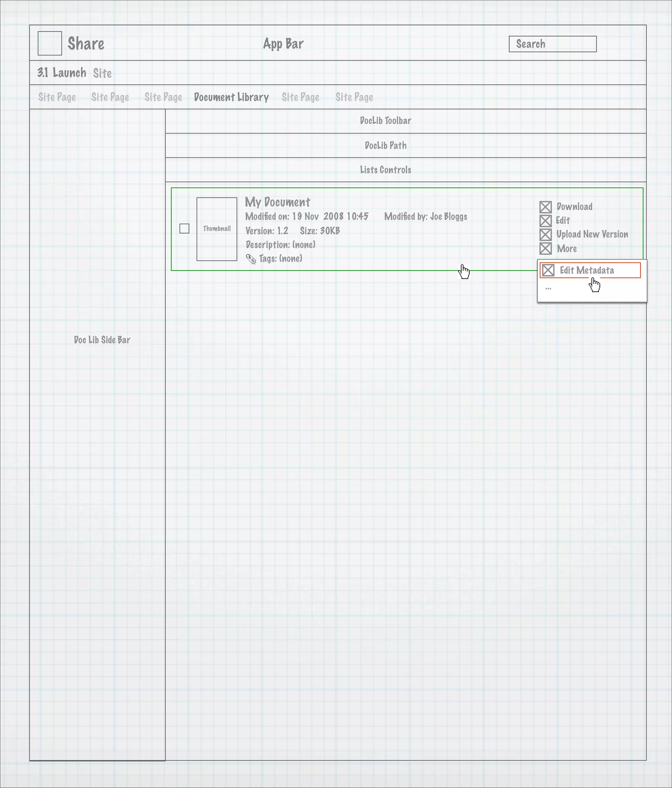Open the last Site Page tab
This screenshot has height=788, width=672.
354,98
